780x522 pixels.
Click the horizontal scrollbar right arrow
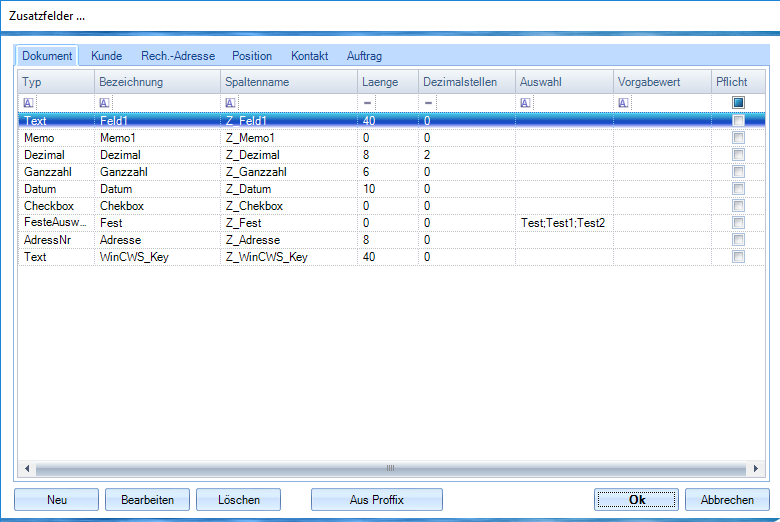pyautogui.click(x=757, y=468)
